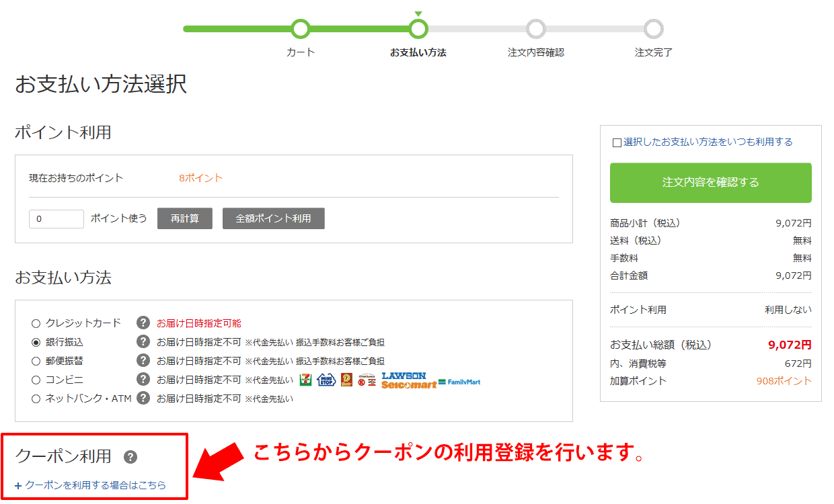Click help icon next to クレジットカード
834x504 pixels.
click(143, 323)
